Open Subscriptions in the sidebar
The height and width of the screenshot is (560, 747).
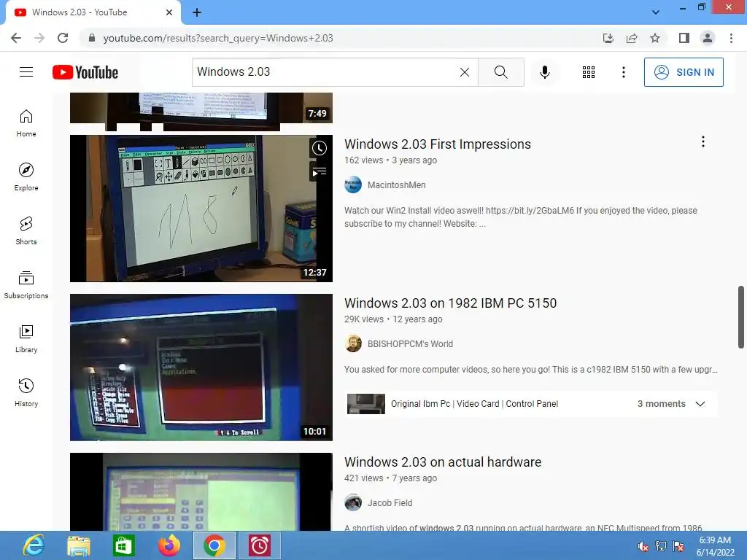tap(26, 285)
